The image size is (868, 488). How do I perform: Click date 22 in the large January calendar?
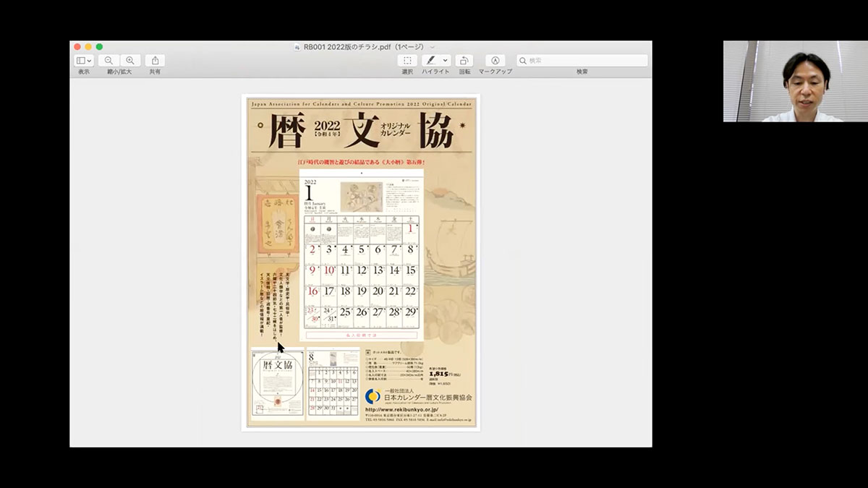point(410,291)
